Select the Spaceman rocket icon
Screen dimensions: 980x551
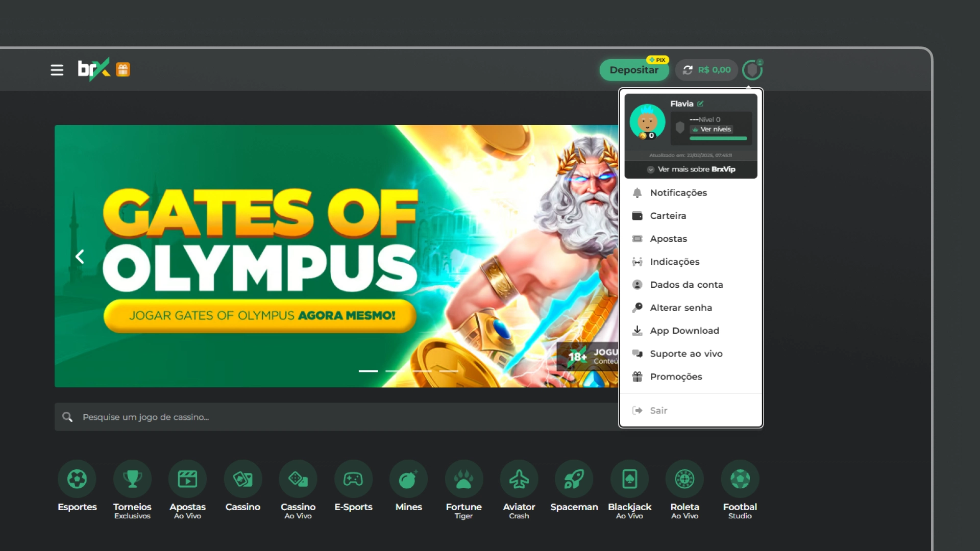[574, 479]
